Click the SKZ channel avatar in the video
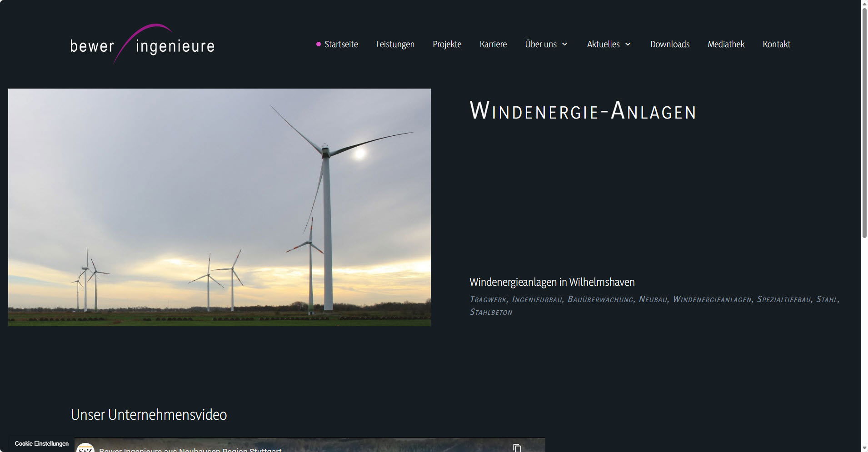This screenshot has width=868, height=452. [x=86, y=449]
